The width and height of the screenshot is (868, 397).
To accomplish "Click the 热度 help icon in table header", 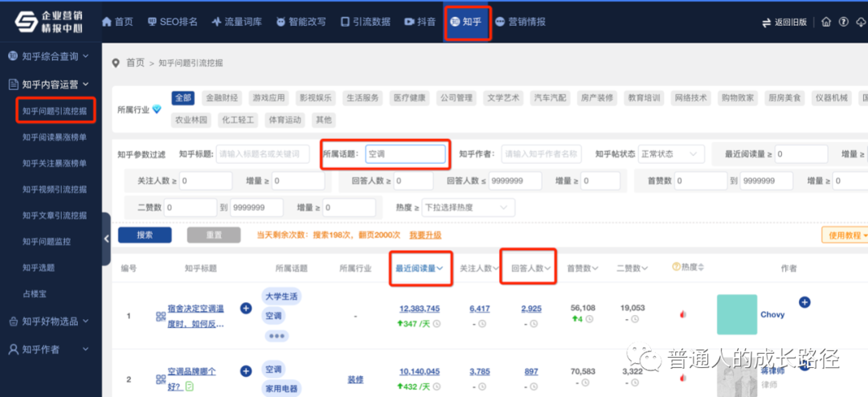I will tap(677, 268).
